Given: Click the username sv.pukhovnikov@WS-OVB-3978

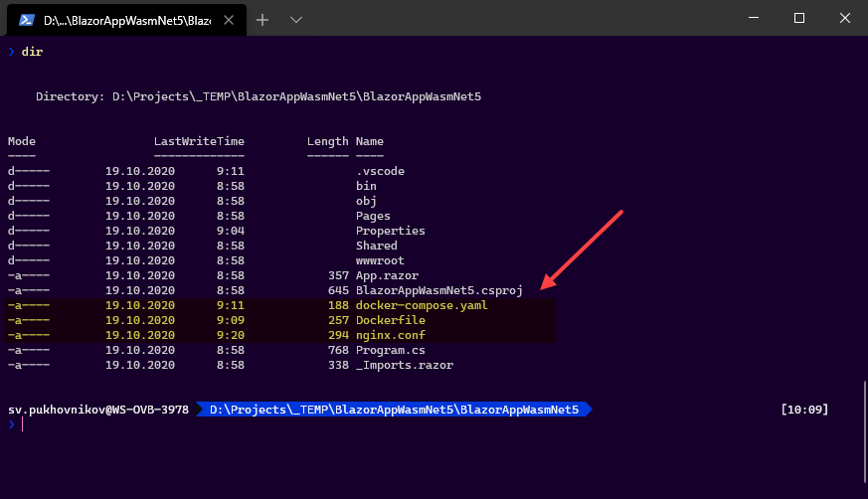Looking at the screenshot, I should click(98, 410).
